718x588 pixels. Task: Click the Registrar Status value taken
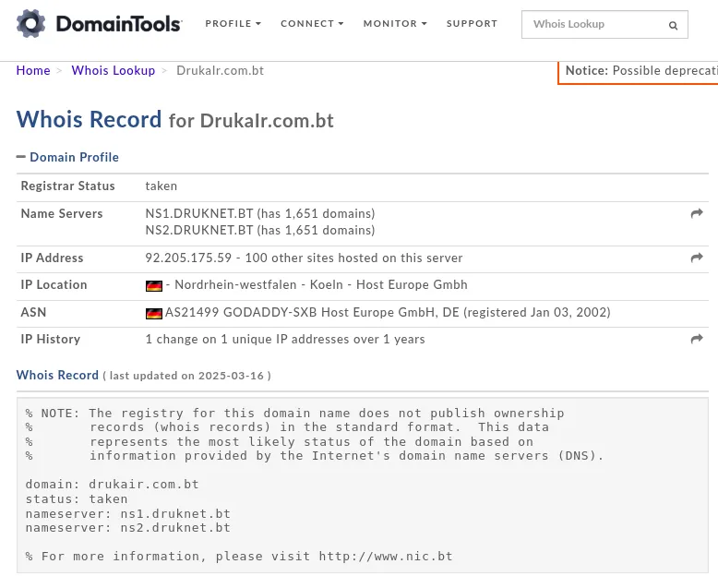162,186
